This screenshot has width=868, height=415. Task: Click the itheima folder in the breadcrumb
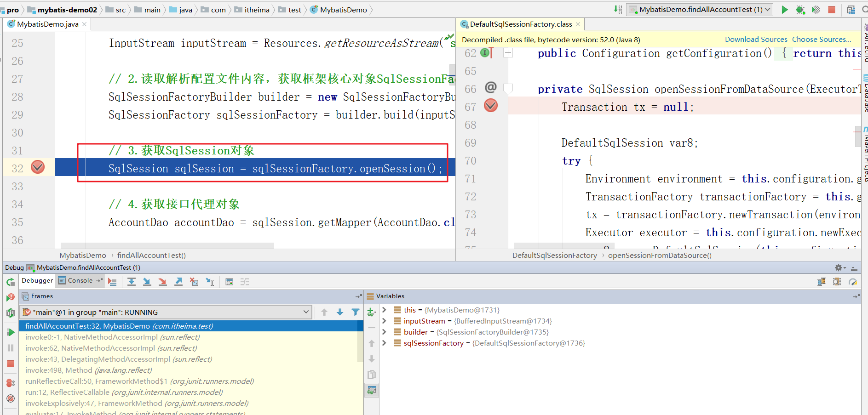tap(252, 10)
